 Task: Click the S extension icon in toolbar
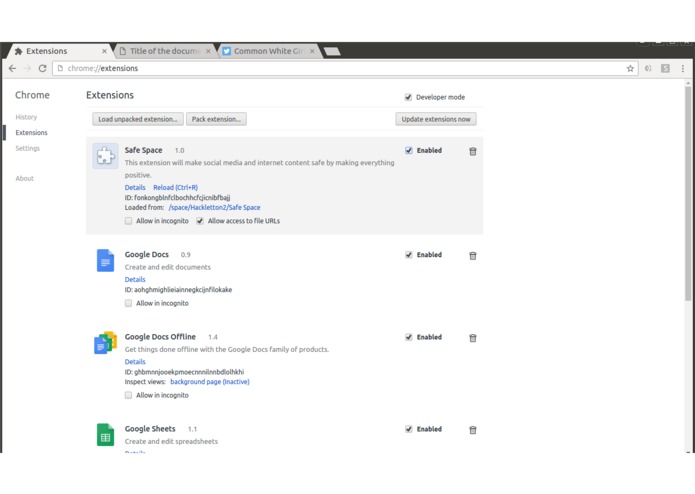tap(665, 68)
